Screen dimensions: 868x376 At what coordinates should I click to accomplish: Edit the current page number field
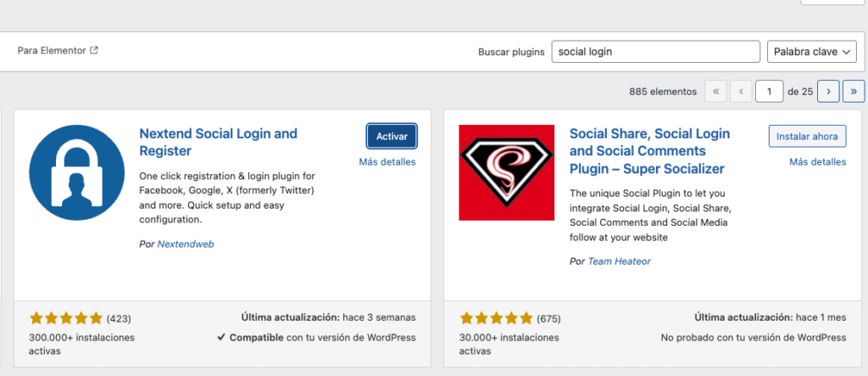click(770, 92)
